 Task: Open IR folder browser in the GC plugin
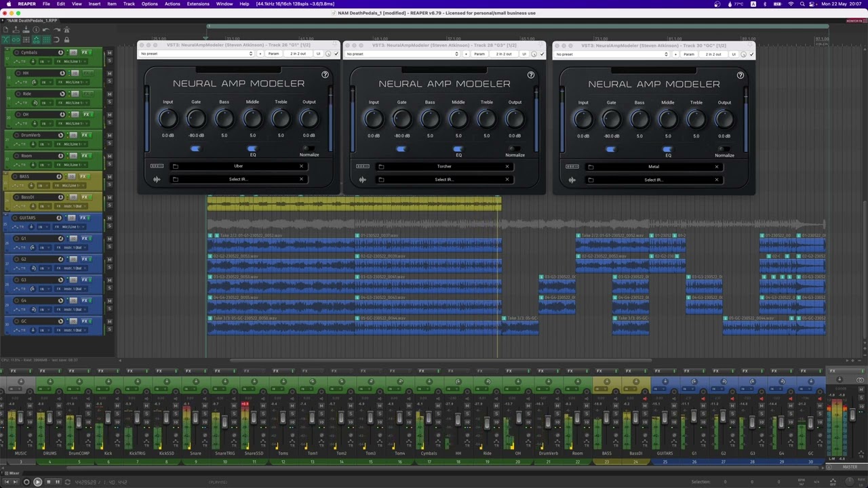point(591,180)
